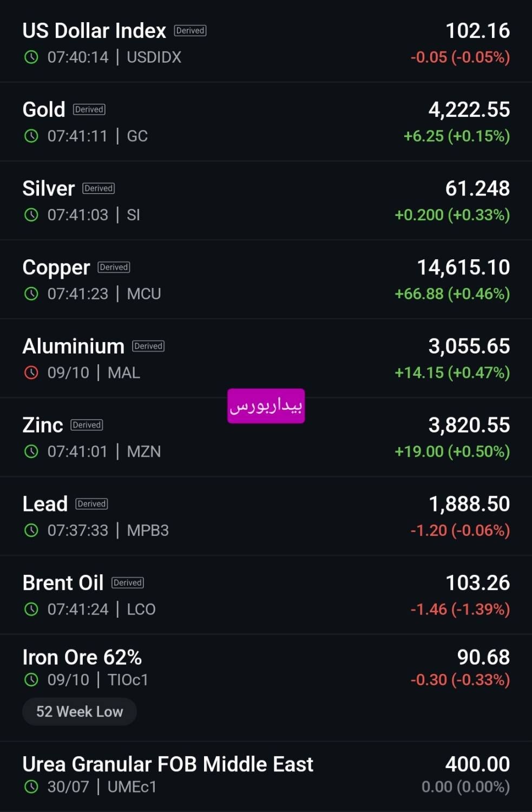The height and width of the screenshot is (812, 532).
Task: Select the 52 Week Low chip
Action: pyautogui.click(x=80, y=711)
